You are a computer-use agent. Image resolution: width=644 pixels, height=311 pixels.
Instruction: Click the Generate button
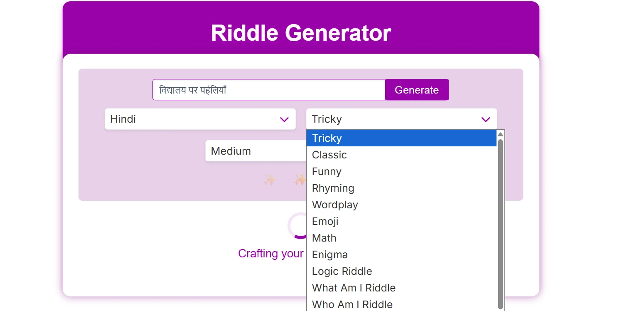click(417, 90)
